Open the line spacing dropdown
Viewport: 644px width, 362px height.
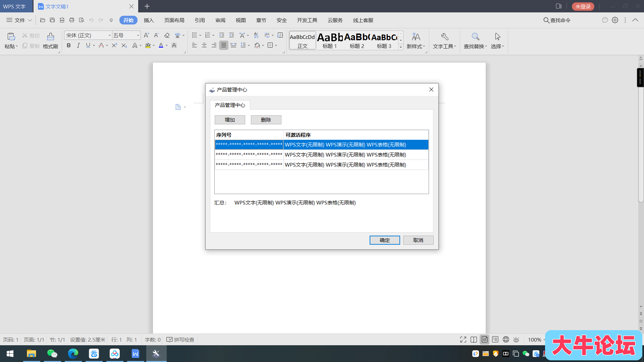click(x=249, y=46)
